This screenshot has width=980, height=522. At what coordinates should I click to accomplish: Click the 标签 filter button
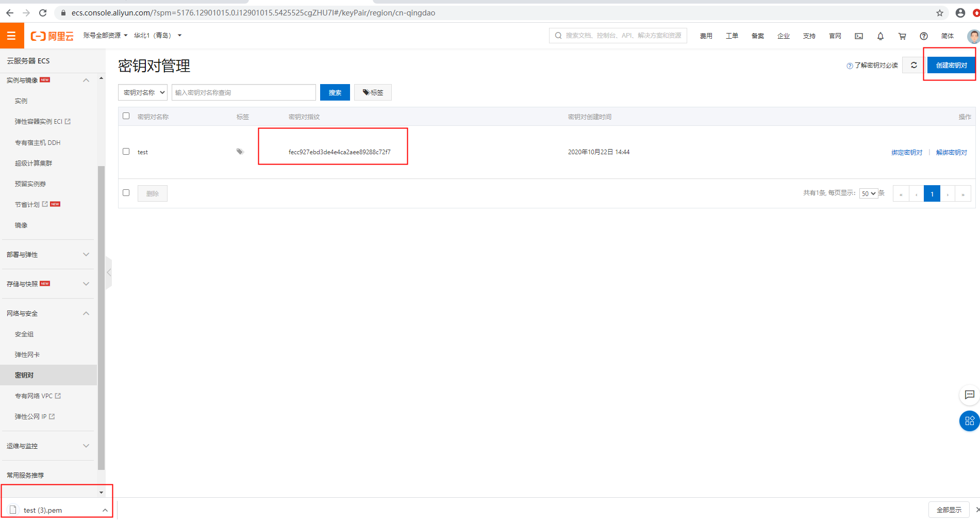tap(373, 92)
